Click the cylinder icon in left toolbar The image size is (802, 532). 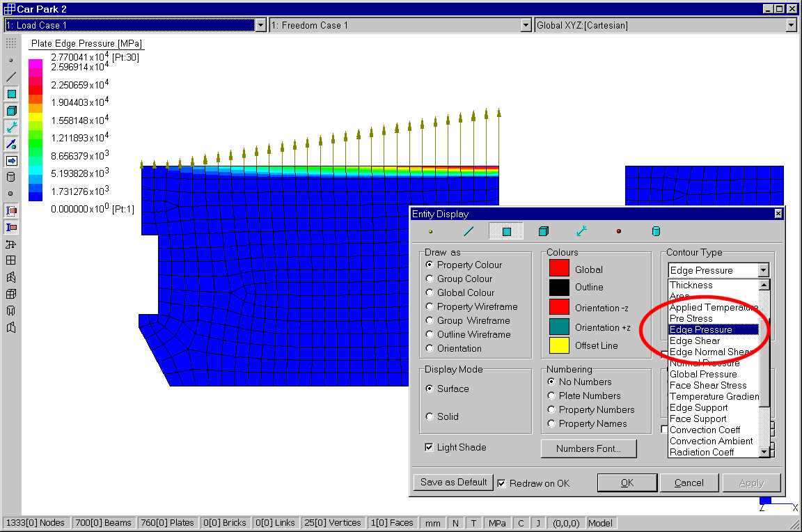pos(11,177)
